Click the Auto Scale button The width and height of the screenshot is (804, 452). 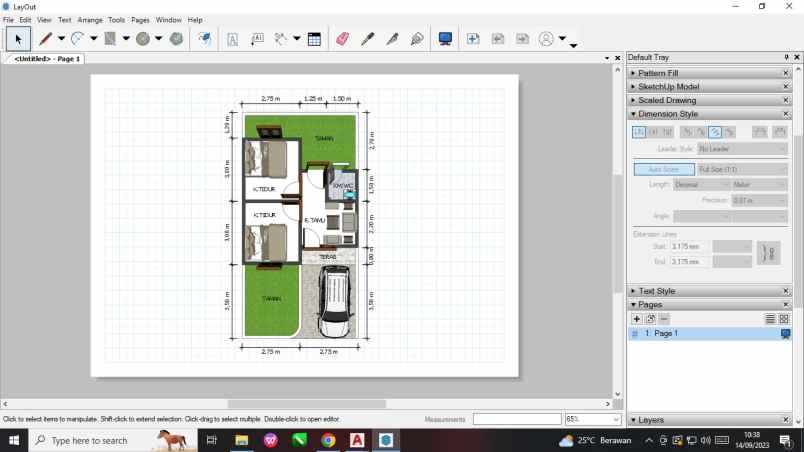coord(663,170)
